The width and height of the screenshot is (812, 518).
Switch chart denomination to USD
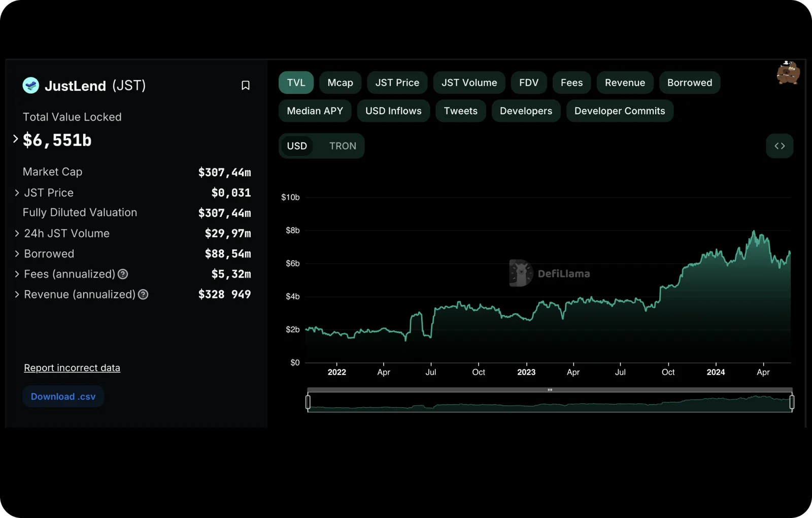pos(297,146)
